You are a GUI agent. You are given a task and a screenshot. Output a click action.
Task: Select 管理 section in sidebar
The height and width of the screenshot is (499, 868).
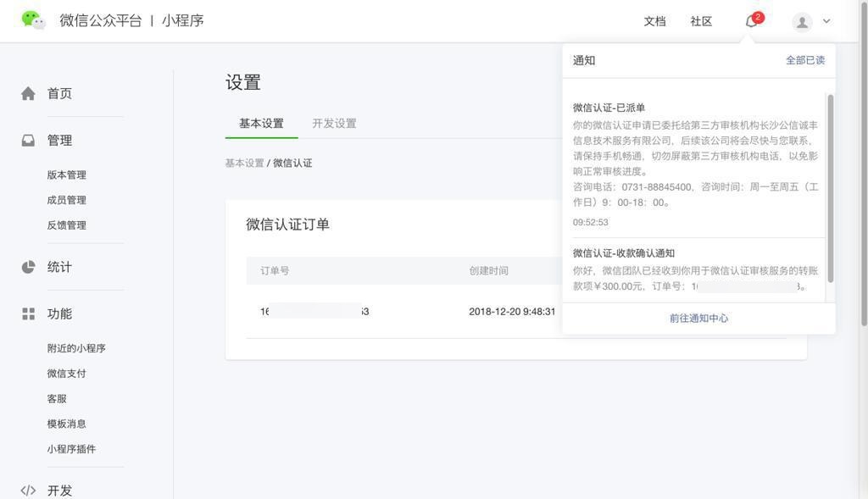[59, 141]
